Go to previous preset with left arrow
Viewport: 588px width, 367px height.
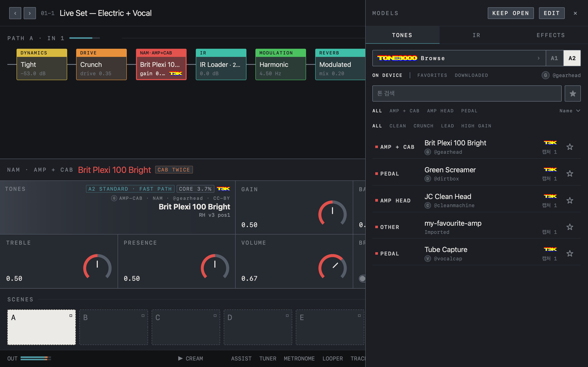tap(15, 13)
